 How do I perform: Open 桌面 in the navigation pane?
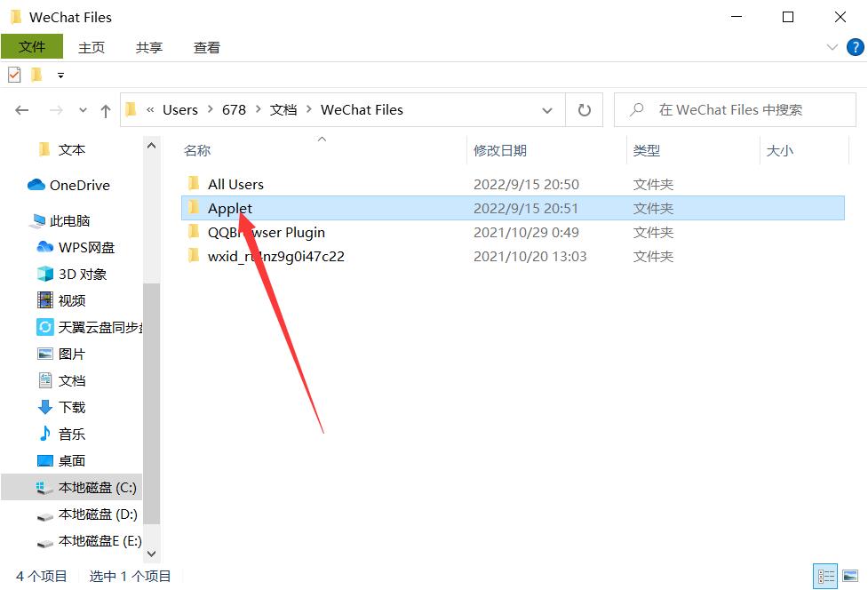[71, 460]
